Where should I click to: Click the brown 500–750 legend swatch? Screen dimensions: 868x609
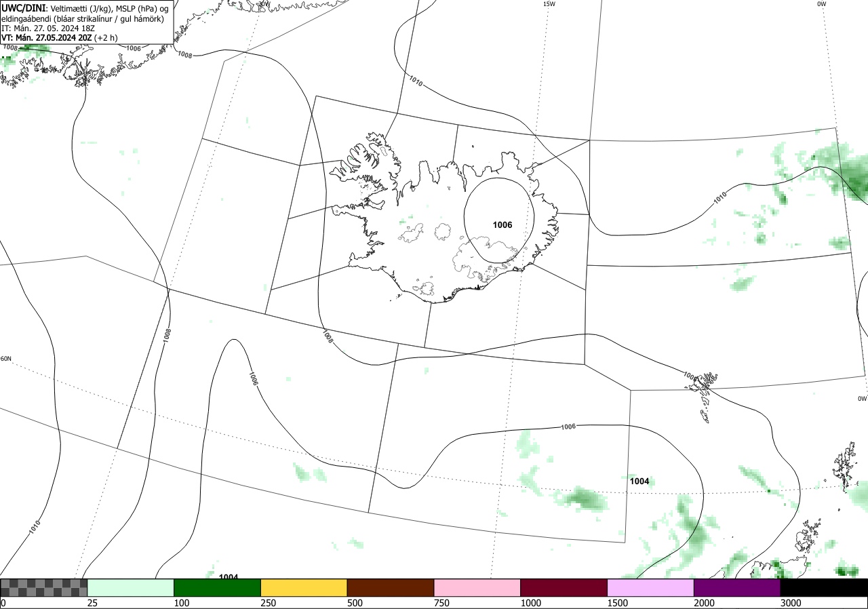pos(391,587)
